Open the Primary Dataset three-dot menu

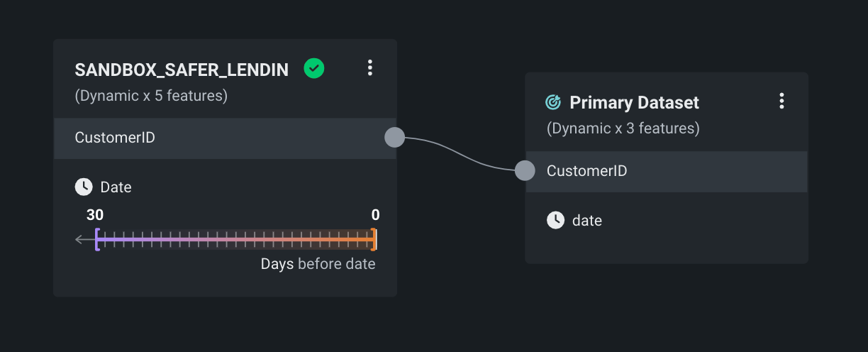(x=781, y=101)
